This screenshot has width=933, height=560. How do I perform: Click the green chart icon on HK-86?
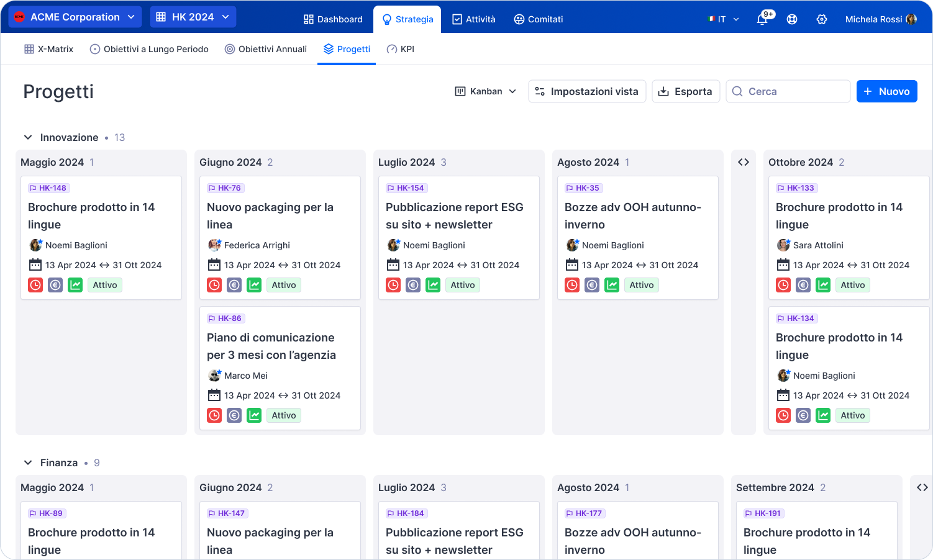click(255, 415)
